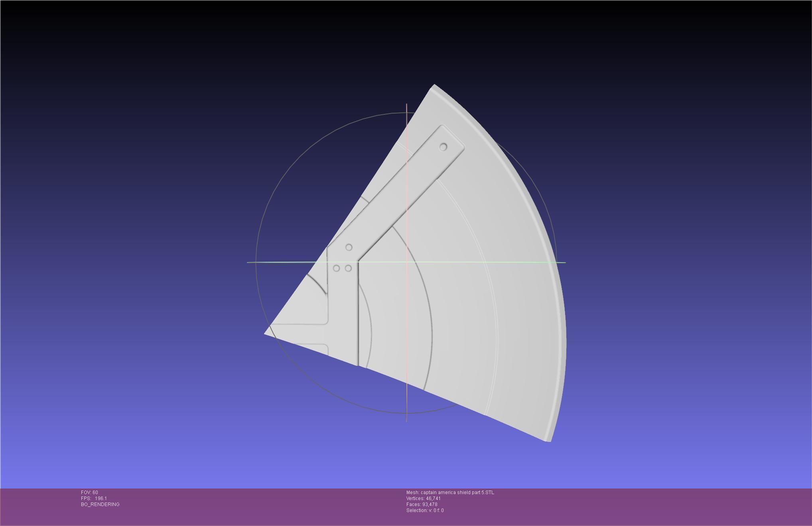Click the single hole near the strap bend

[x=349, y=247]
